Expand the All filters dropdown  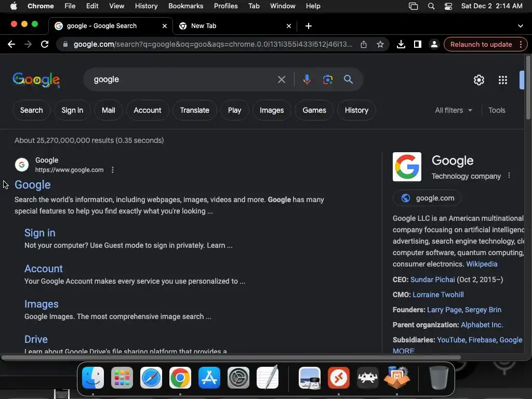453,110
